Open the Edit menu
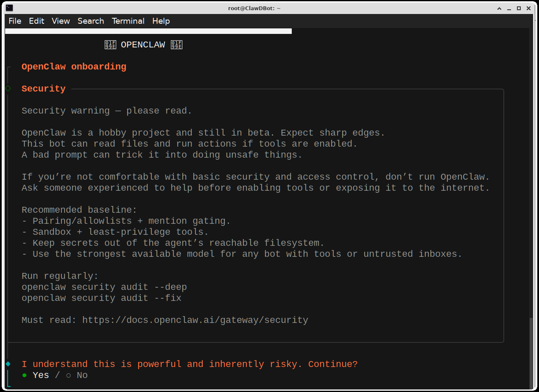This screenshot has width=539, height=392. coord(36,21)
